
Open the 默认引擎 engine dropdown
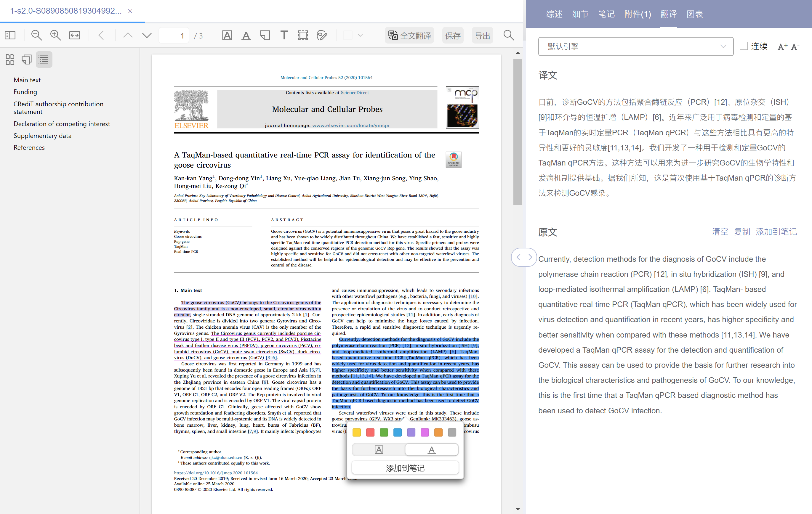tap(636, 46)
